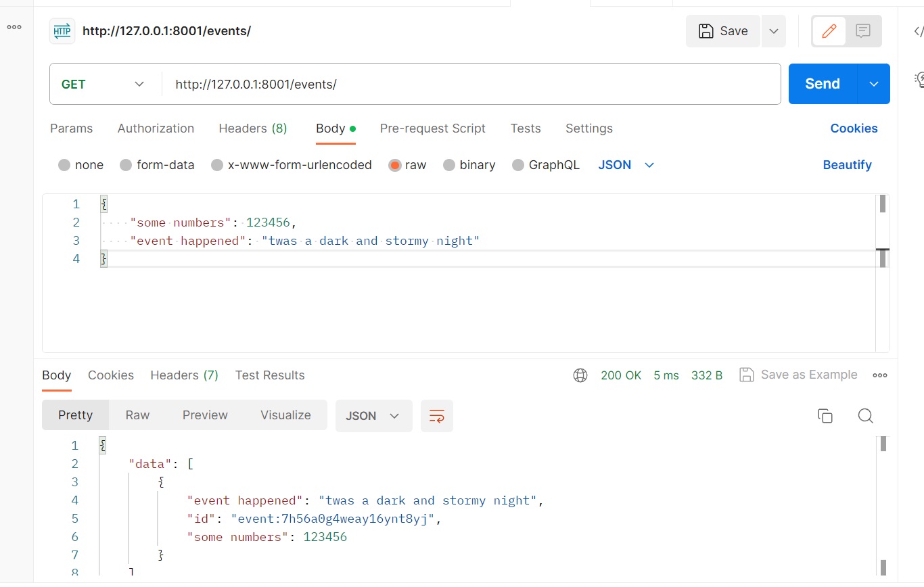
Task: Expand the Send options arrow
Action: point(874,84)
